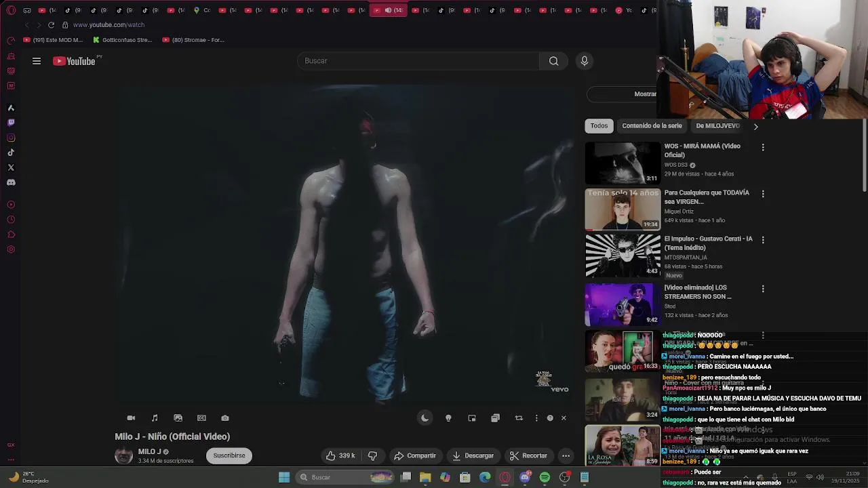
Task: Open the MILO J channel name link
Action: click(149, 451)
